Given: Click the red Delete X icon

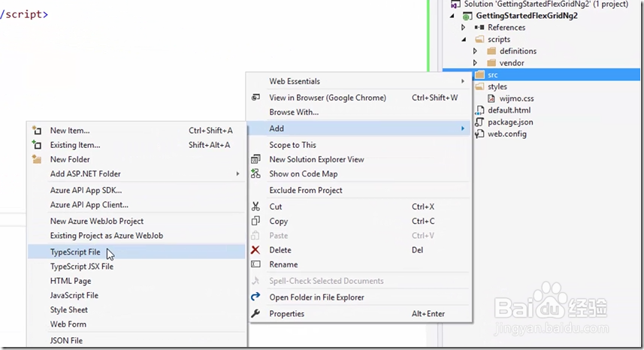Looking at the screenshot, I should (255, 250).
